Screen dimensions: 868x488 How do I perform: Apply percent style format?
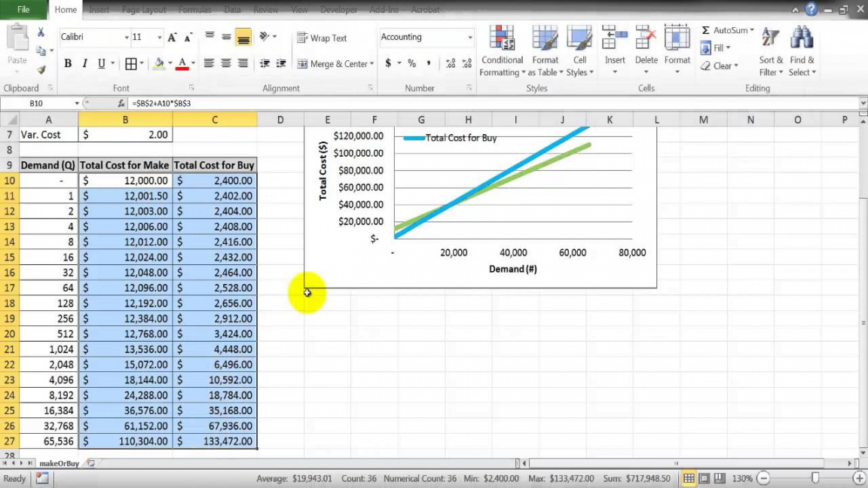tap(411, 63)
